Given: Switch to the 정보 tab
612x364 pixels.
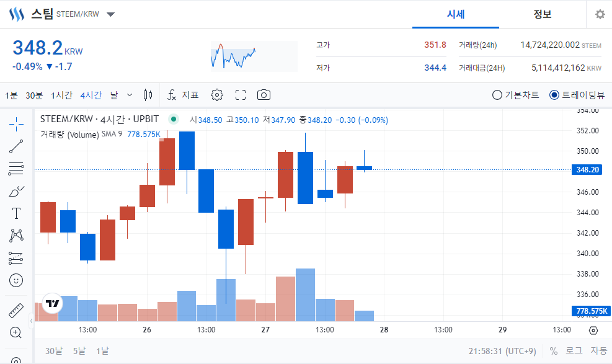Looking at the screenshot, I should (x=543, y=14).
